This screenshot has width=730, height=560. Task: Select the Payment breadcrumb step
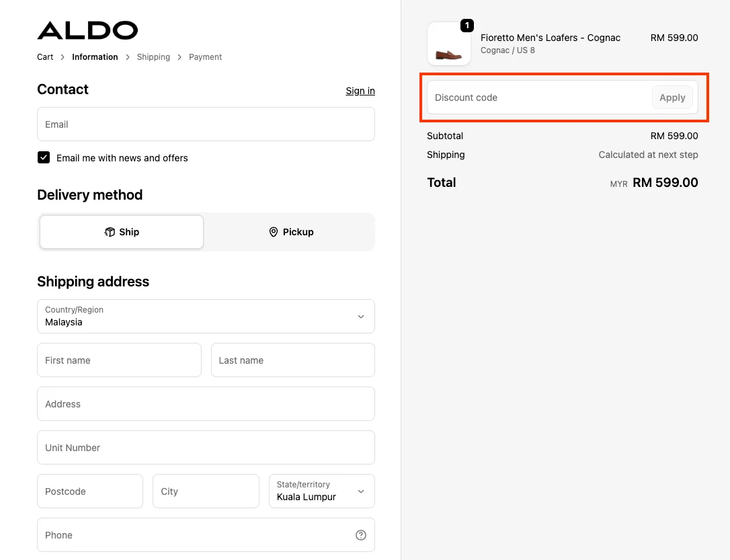pyautogui.click(x=205, y=56)
